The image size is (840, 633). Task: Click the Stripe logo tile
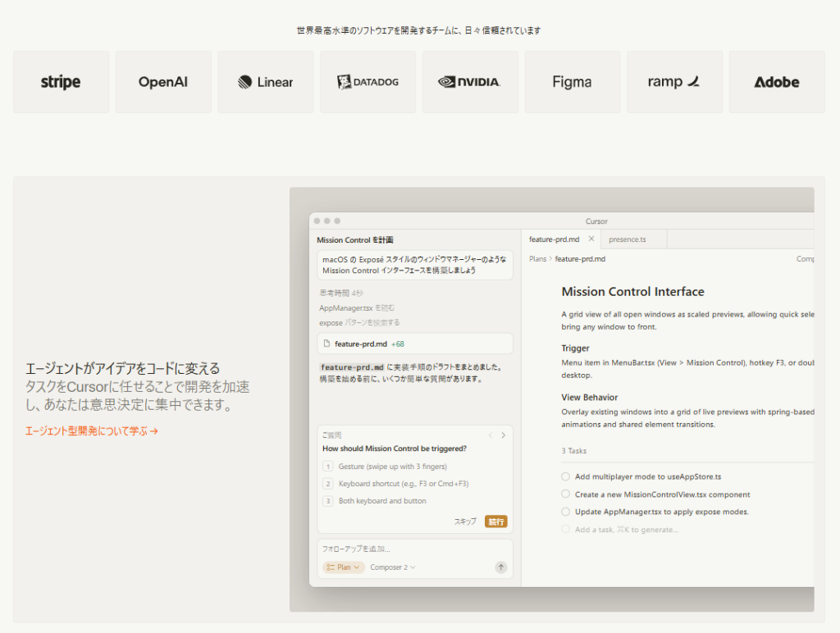click(x=61, y=82)
